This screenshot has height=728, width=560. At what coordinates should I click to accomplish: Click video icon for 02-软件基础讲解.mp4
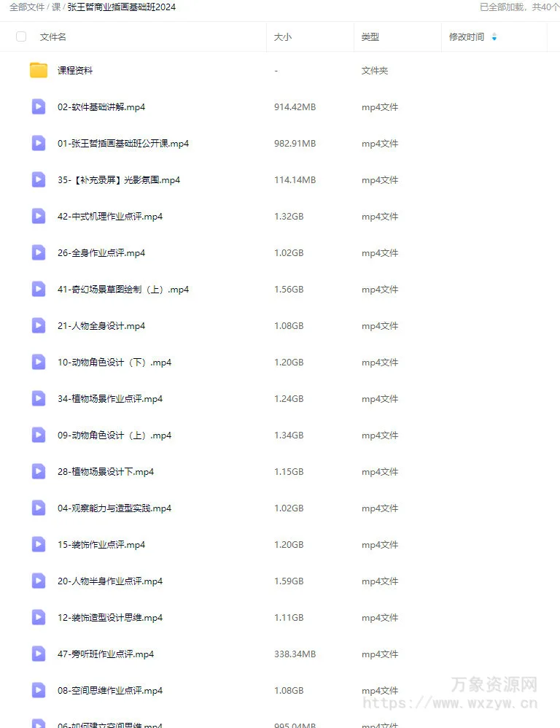39,107
